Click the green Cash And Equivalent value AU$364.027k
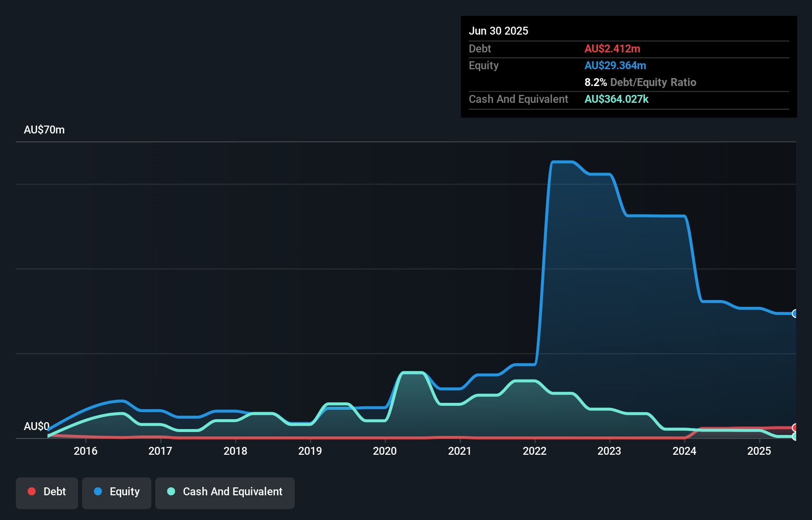 click(x=617, y=99)
